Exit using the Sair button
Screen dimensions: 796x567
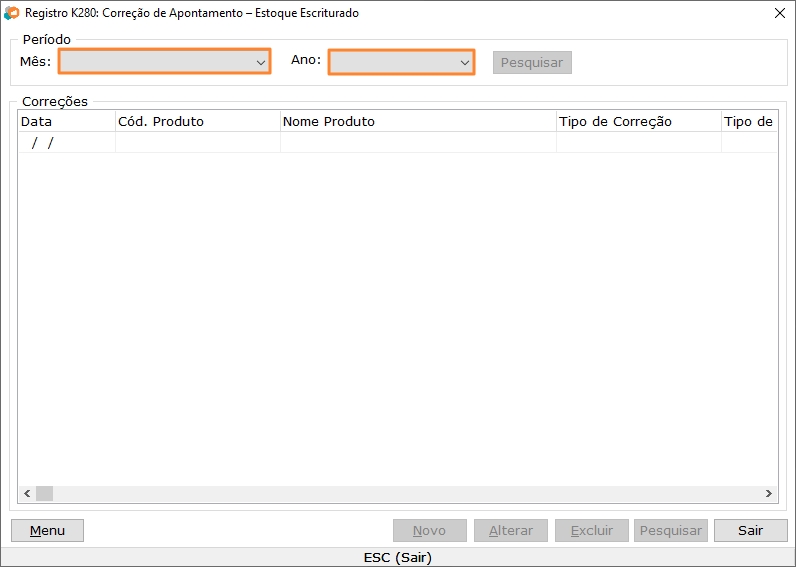point(750,531)
